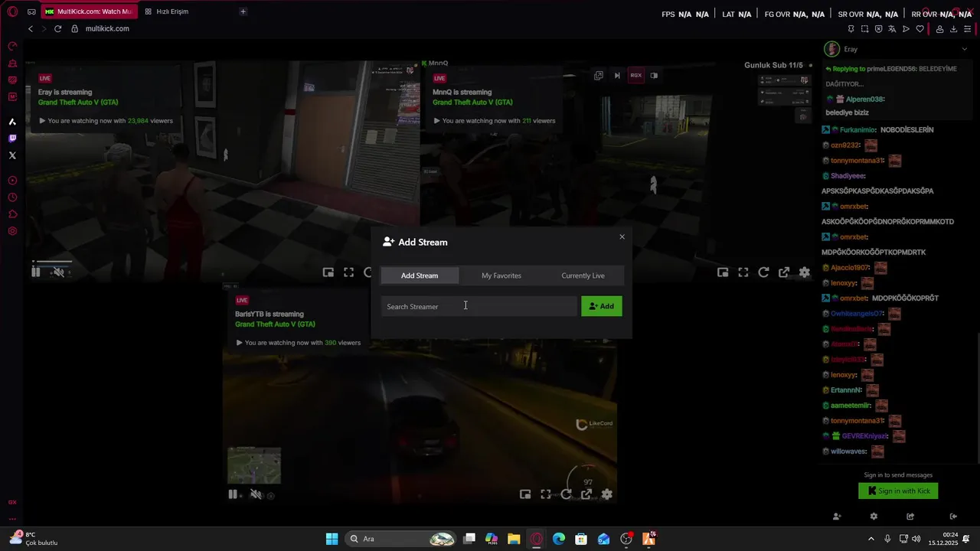Click Sign in with Kick button
Image resolution: width=980 pixels, height=551 pixels.
click(x=898, y=491)
